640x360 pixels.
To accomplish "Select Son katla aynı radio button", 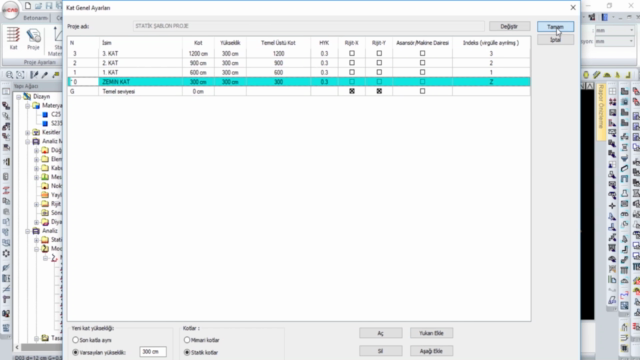I will point(76,340).
